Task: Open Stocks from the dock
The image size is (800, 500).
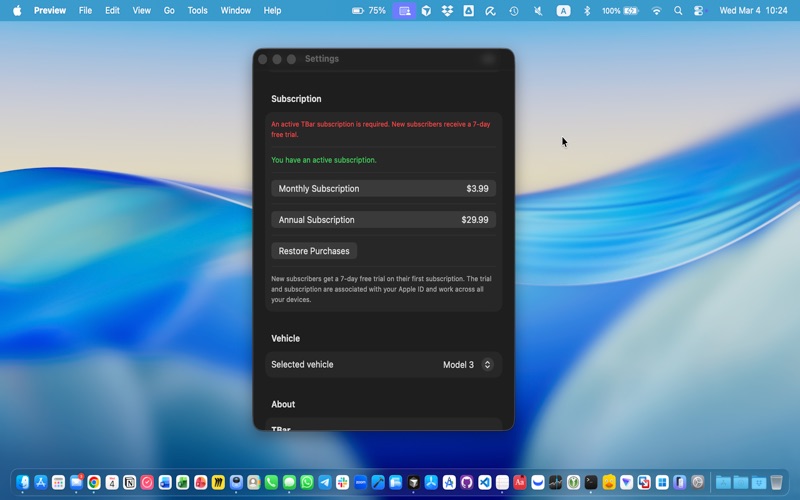Action: click(x=556, y=482)
